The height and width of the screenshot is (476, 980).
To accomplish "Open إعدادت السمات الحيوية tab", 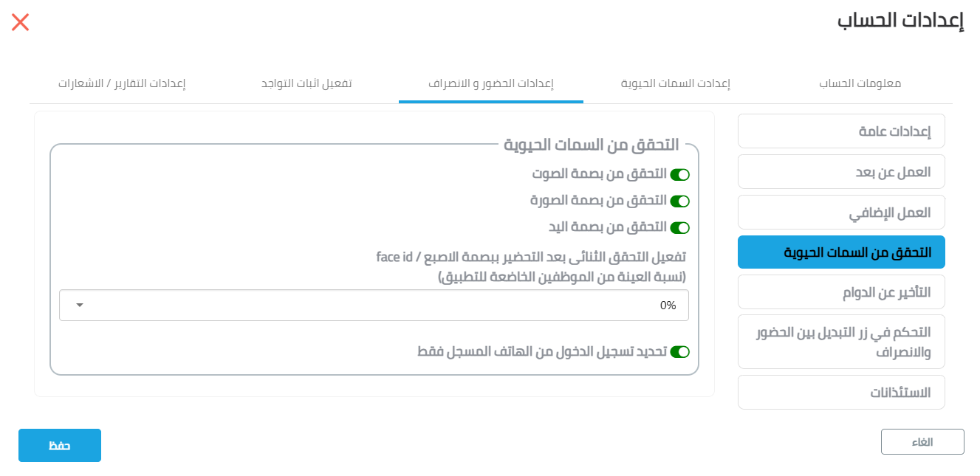I will (x=676, y=83).
